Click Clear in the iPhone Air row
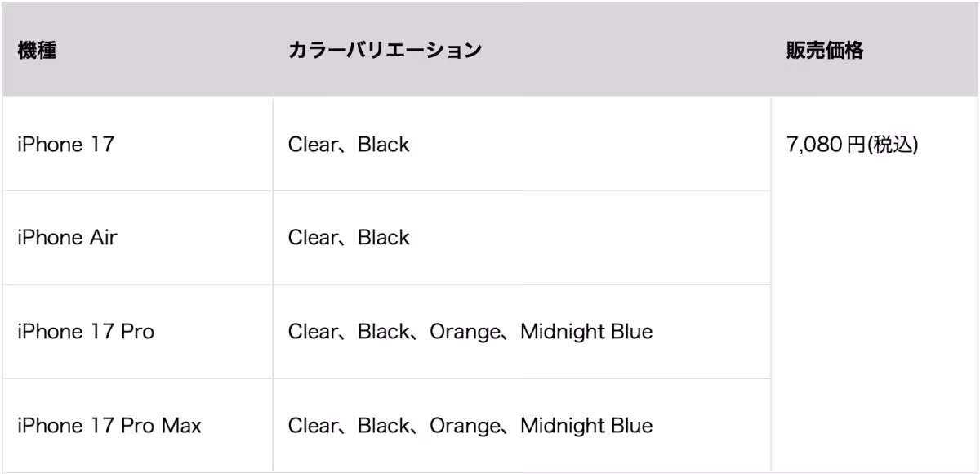The height and width of the screenshot is (474, 980). (x=310, y=238)
